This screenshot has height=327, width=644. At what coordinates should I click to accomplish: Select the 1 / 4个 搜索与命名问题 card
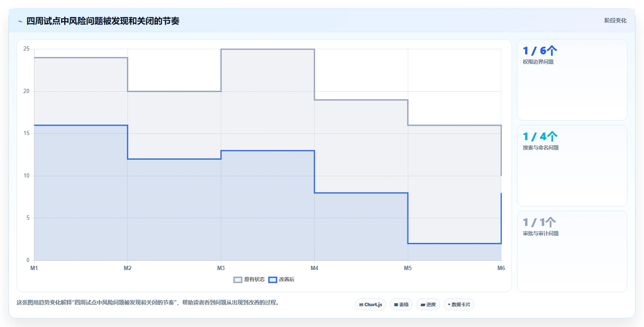(572, 166)
